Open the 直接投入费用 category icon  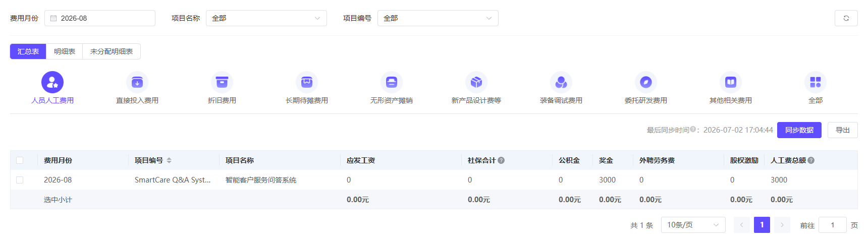click(x=137, y=82)
